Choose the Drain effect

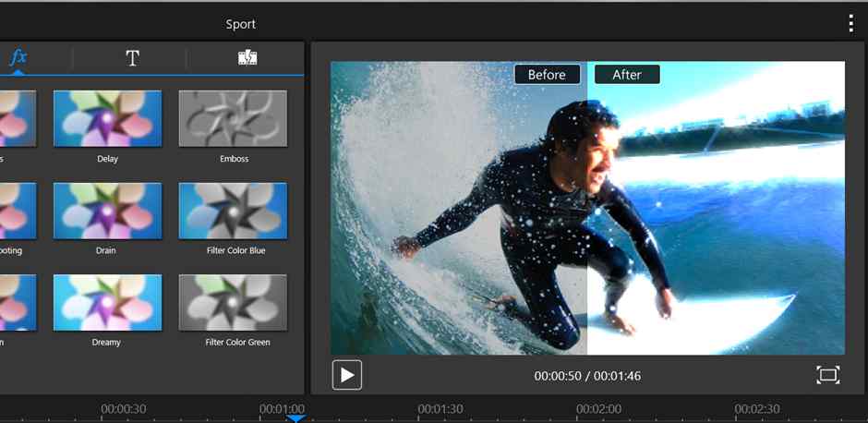point(107,211)
